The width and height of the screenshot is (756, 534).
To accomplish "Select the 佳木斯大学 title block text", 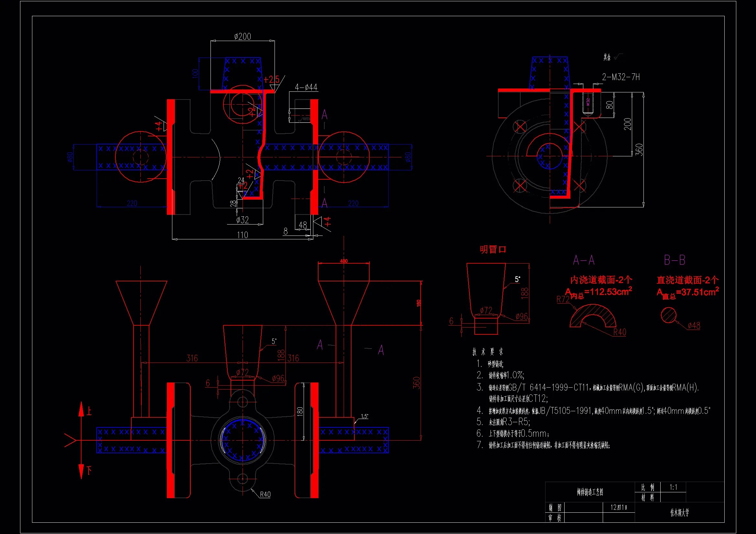I will pos(679,512).
